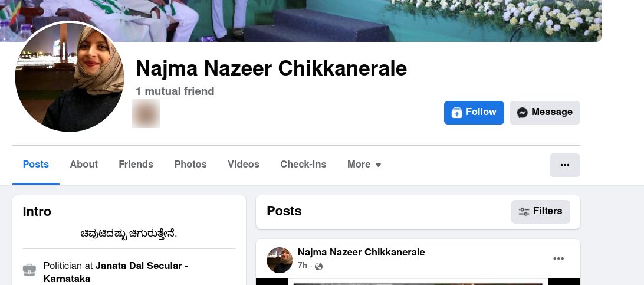Image resolution: width=644 pixels, height=285 pixels.
Task: Click Janata Dal Secular - Karnataka link
Action: click(116, 272)
